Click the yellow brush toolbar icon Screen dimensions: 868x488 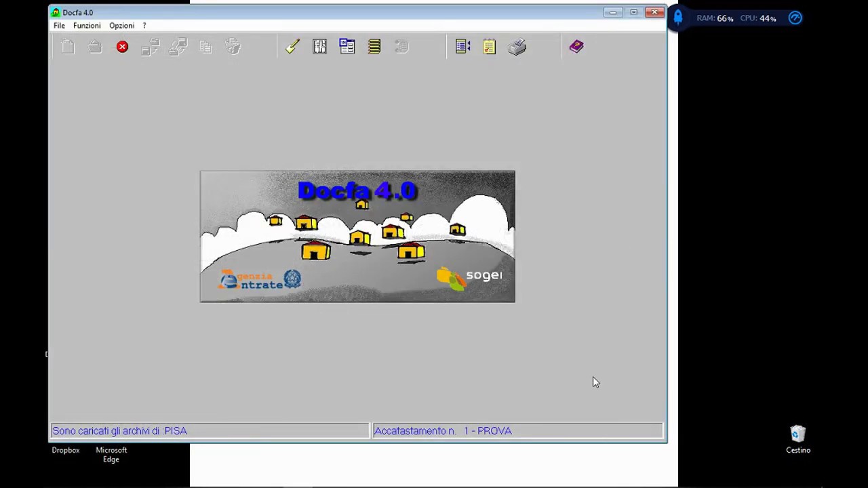click(292, 47)
